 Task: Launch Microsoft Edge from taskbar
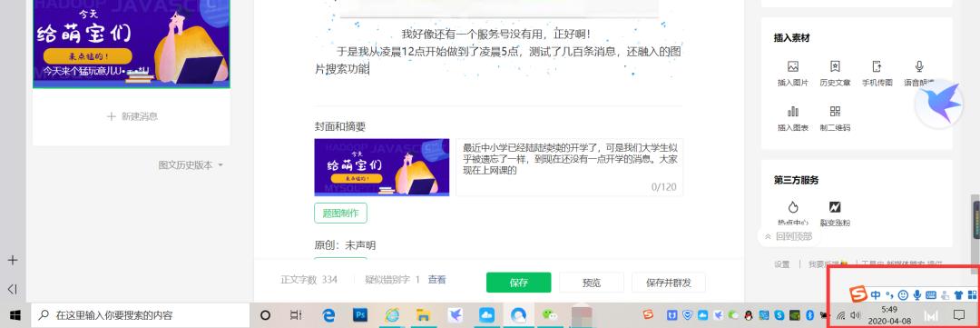[328, 315]
